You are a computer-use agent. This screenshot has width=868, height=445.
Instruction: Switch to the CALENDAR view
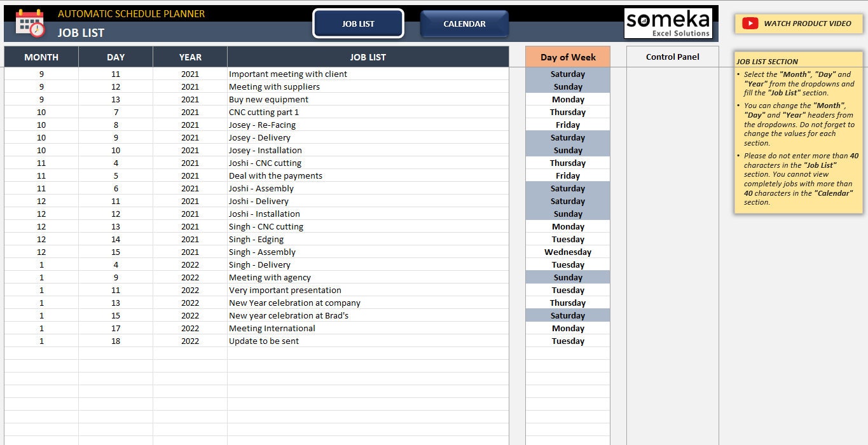[464, 24]
